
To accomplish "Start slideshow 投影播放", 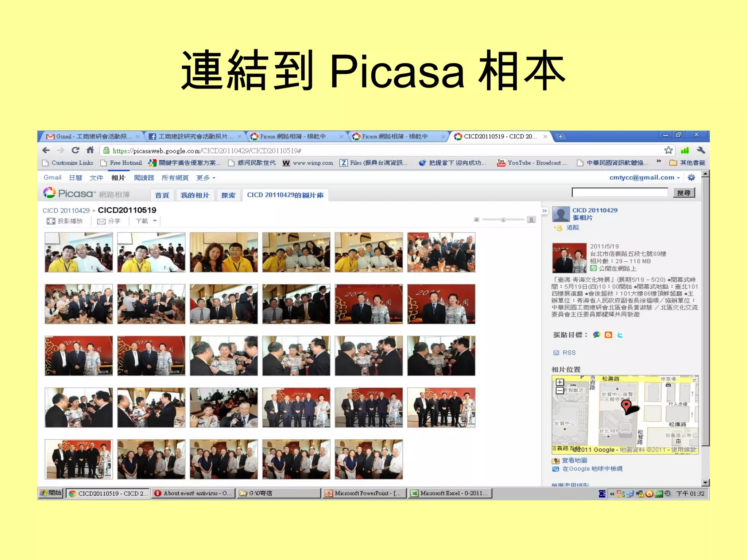I will coord(65,221).
